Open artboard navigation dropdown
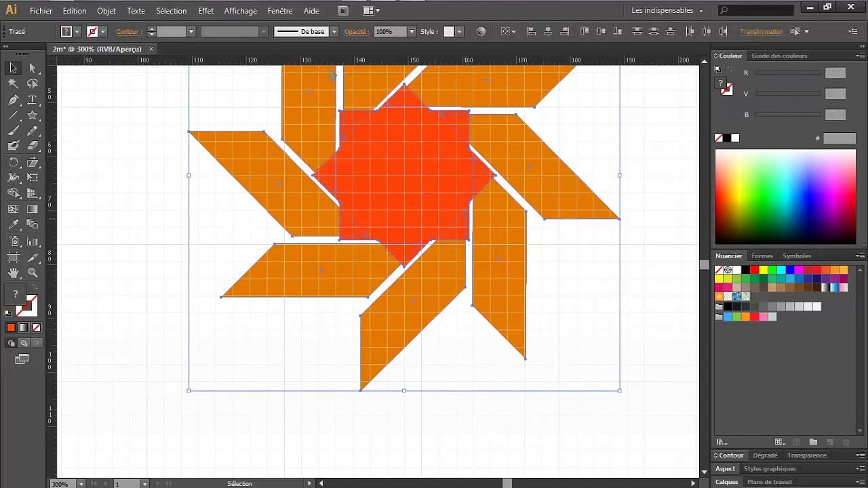Screen dimensions: 868x488 144,483
